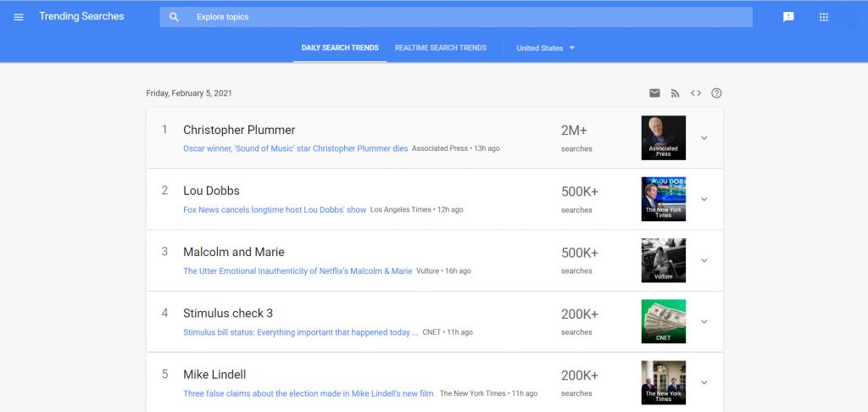Select the Stimulus check 3 title

click(x=228, y=314)
